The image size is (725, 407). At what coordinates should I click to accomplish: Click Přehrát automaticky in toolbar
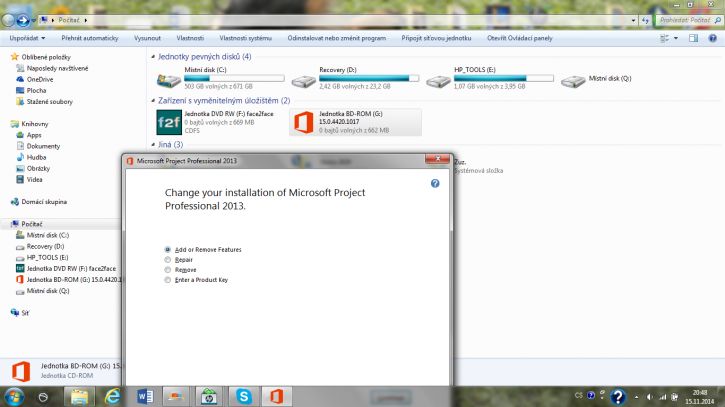pyautogui.click(x=90, y=38)
